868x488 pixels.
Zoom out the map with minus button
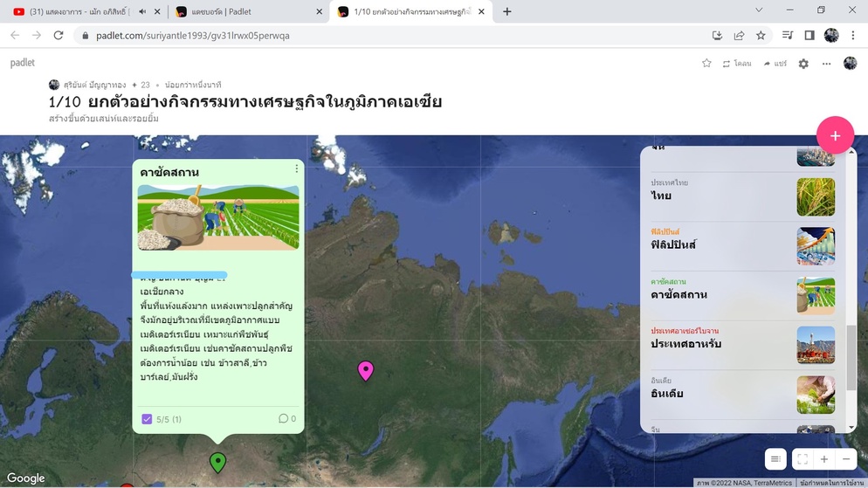click(x=846, y=458)
